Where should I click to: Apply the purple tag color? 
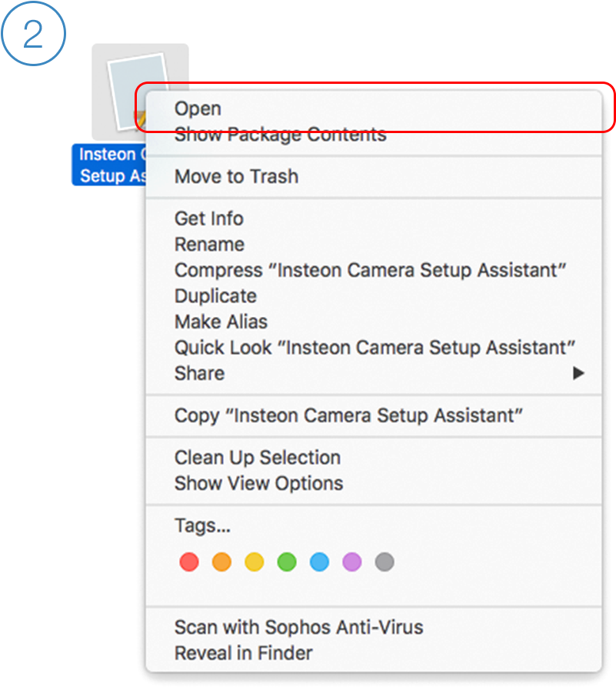click(351, 562)
